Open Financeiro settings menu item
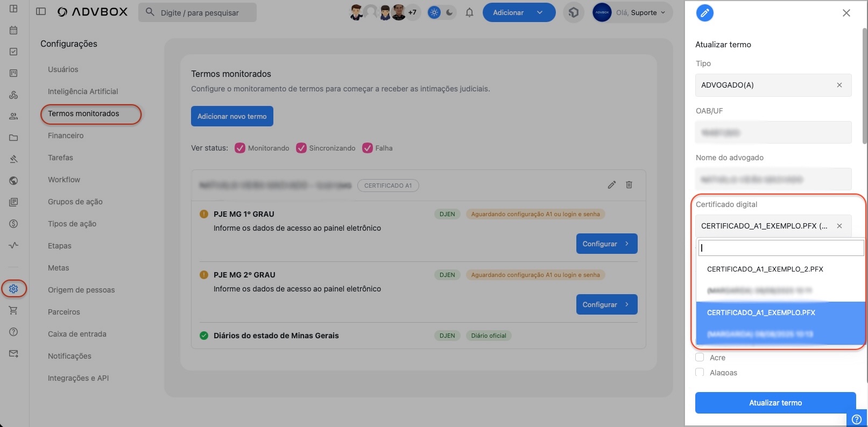 pos(66,136)
